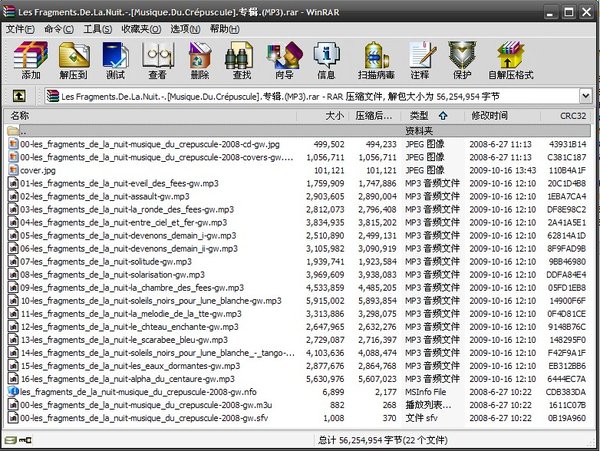
Task: Open the archive path dropdown arrow
Action: click(x=585, y=96)
